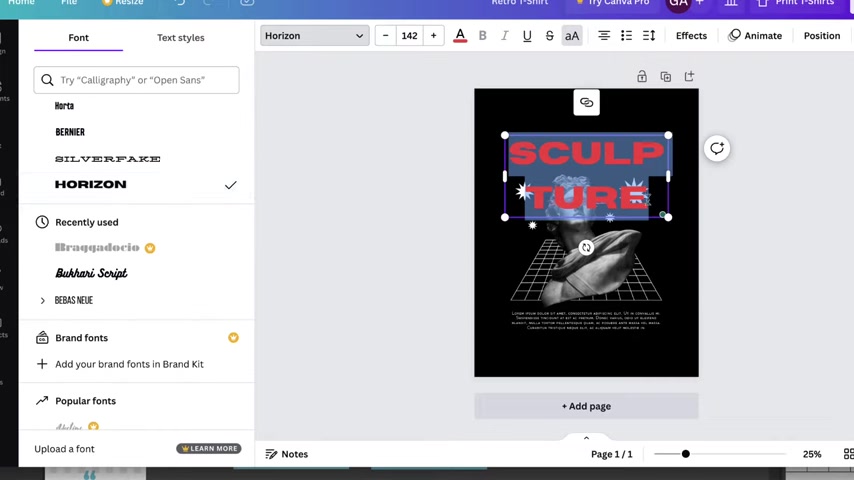Click the link icon above the text
Viewport: 854px width, 480px height.
pyautogui.click(x=587, y=102)
